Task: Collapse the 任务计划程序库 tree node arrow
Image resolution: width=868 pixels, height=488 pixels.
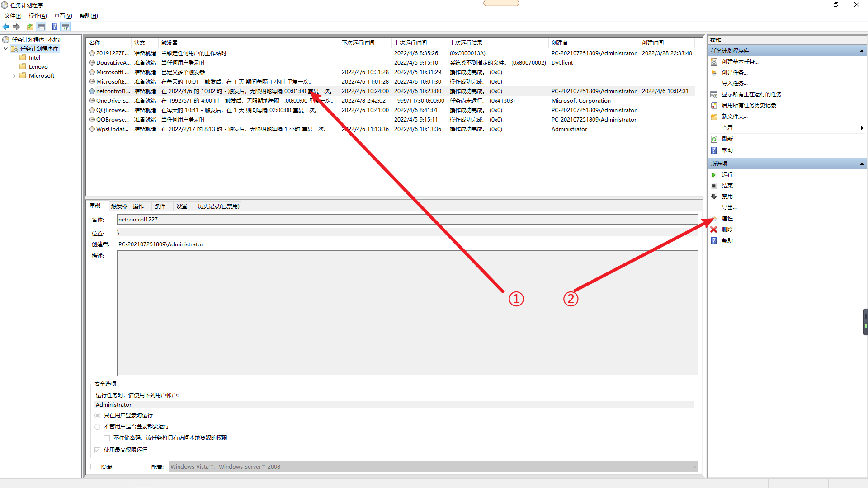Action: pos(5,49)
